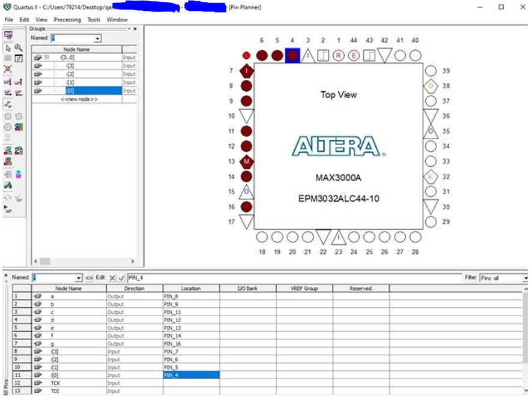Select the magnifier zoom tool

pyautogui.click(x=19, y=47)
